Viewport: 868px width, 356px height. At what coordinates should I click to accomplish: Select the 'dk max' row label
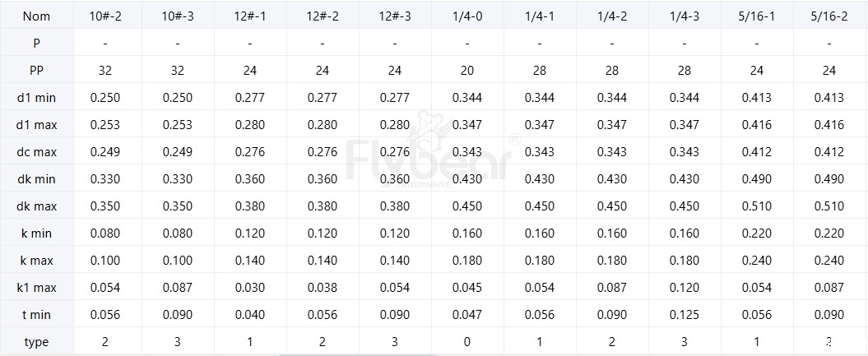36,206
